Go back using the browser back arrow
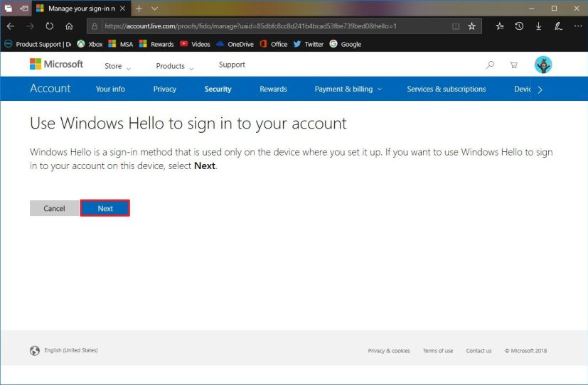Viewport: 588px width, 385px height. 11,26
